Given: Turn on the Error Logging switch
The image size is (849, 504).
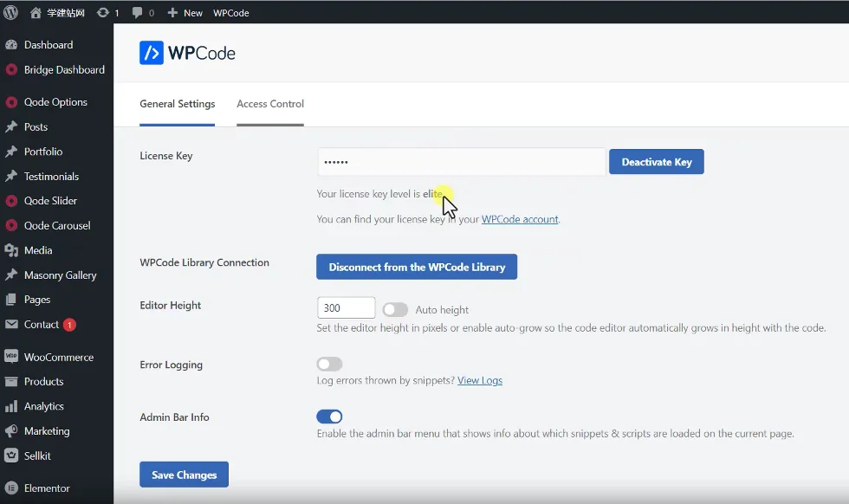Looking at the screenshot, I should [329, 365].
